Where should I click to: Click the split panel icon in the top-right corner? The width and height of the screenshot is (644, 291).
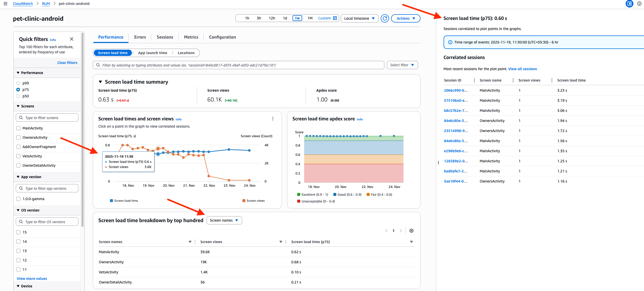629,4
